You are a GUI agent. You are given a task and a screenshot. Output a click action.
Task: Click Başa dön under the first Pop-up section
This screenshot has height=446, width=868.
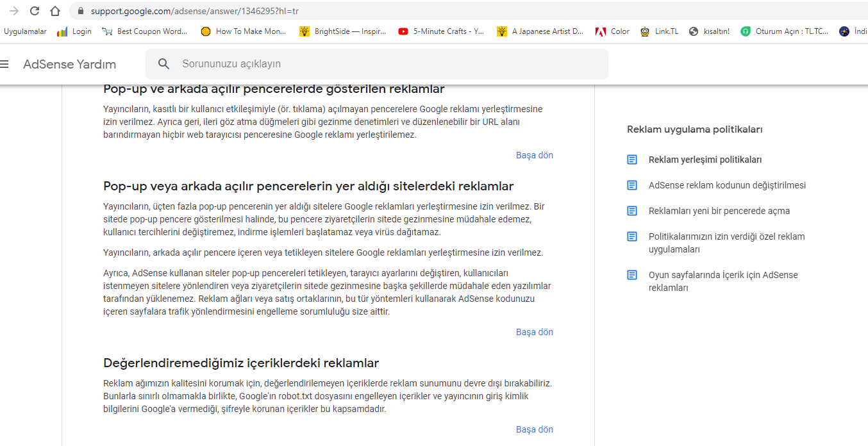point(535,155)
